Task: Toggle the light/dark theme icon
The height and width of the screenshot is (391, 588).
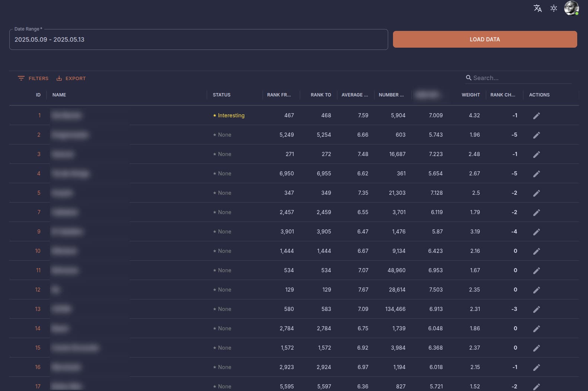Action: tap(554, 8)
